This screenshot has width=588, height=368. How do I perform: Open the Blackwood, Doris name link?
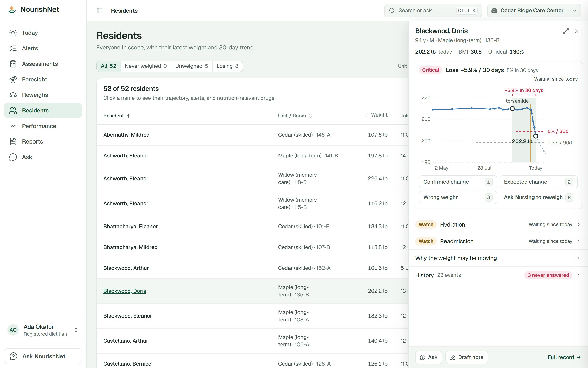click(x=125, y=291)
